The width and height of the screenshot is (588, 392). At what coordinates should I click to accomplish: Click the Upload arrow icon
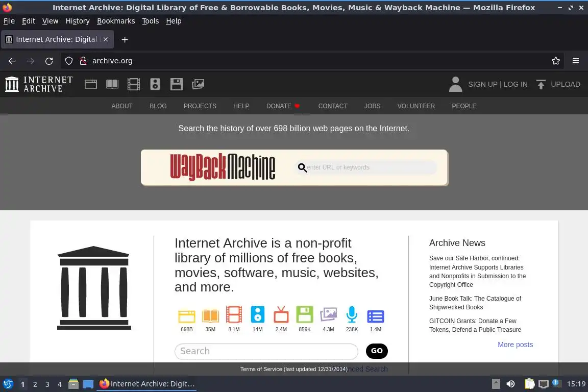click(x=541, y=84)
